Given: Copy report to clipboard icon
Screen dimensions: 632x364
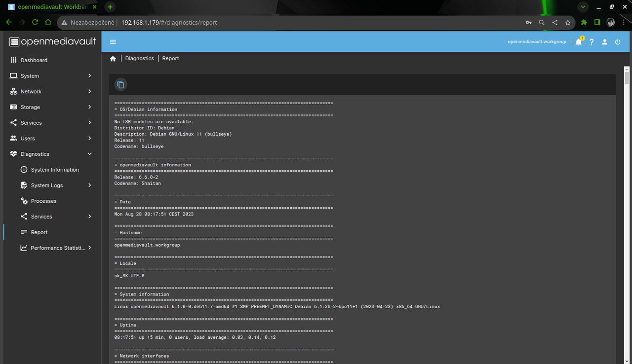Looking at the screenshot, I should point(120,84).
